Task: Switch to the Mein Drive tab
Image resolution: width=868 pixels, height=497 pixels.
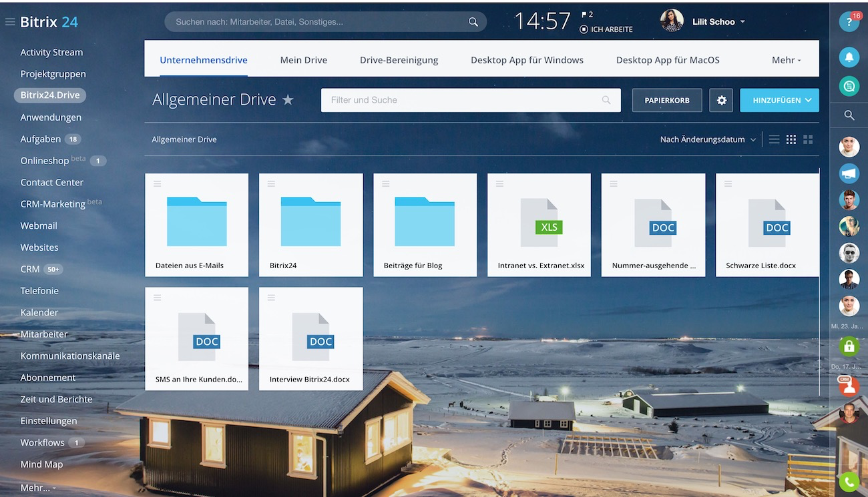Action: (303, 60)
